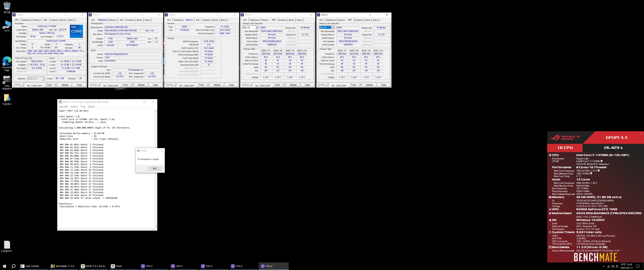Open the Data Migration desktop icon

point(7,83)
